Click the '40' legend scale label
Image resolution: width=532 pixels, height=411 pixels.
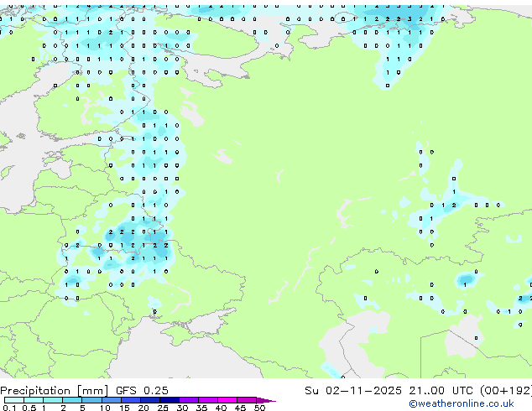(222, 408)
